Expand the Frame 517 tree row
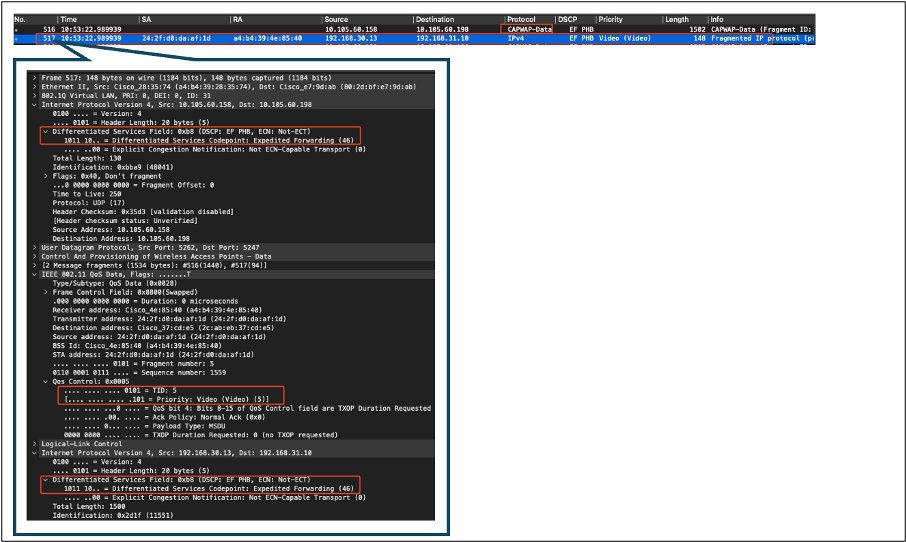 (x=35, y=78)
